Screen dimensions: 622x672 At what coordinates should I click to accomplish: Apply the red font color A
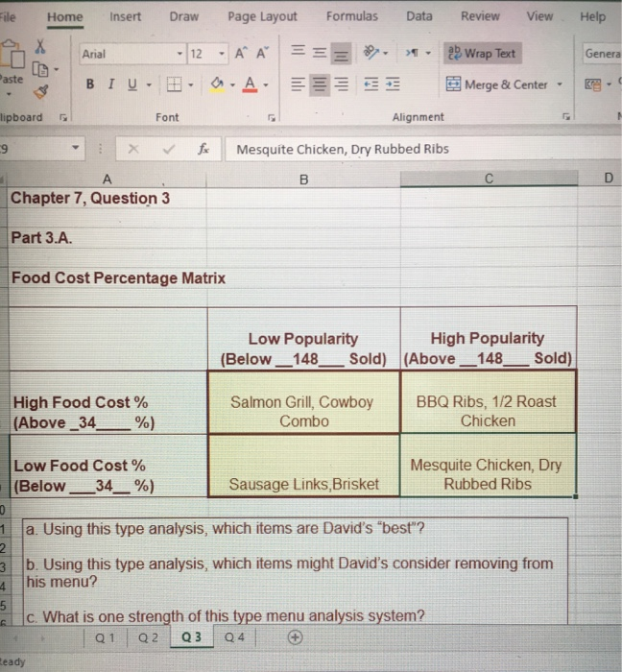tap(250, 84)
